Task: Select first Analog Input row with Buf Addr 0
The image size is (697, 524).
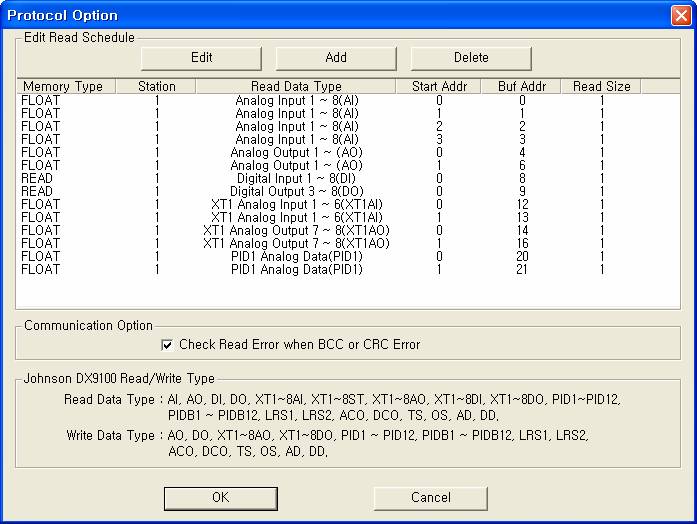Action: [x=295, y=100]
